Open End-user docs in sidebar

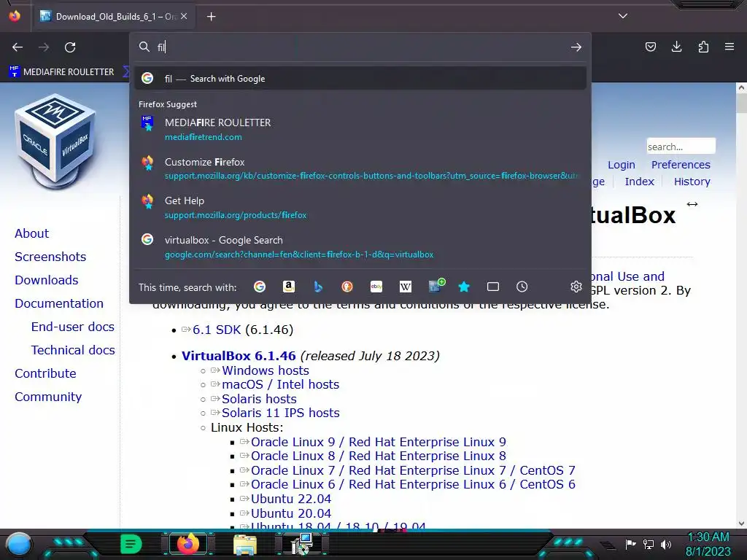tap(72, 327)
